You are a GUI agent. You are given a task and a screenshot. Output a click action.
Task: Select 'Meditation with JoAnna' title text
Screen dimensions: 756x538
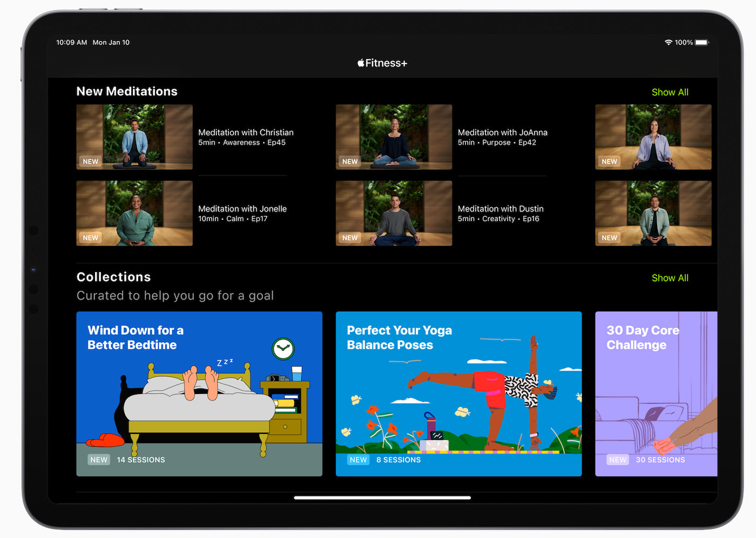(503, 132)
